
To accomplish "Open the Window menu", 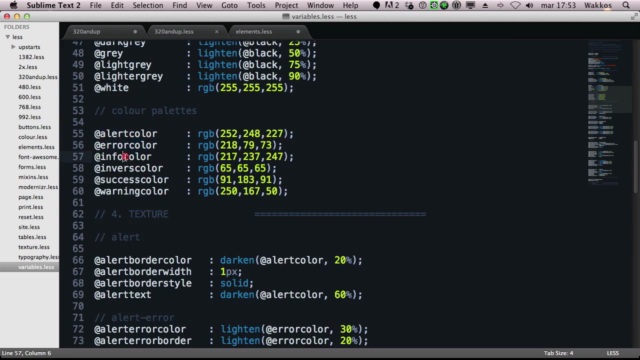I will (x=320, y=5).
